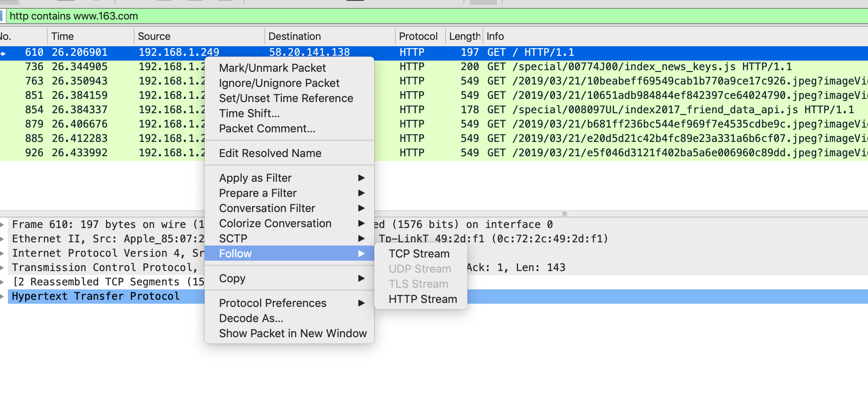Sort by the Protocol column header
868x397 pixels.
click(420, 36)
